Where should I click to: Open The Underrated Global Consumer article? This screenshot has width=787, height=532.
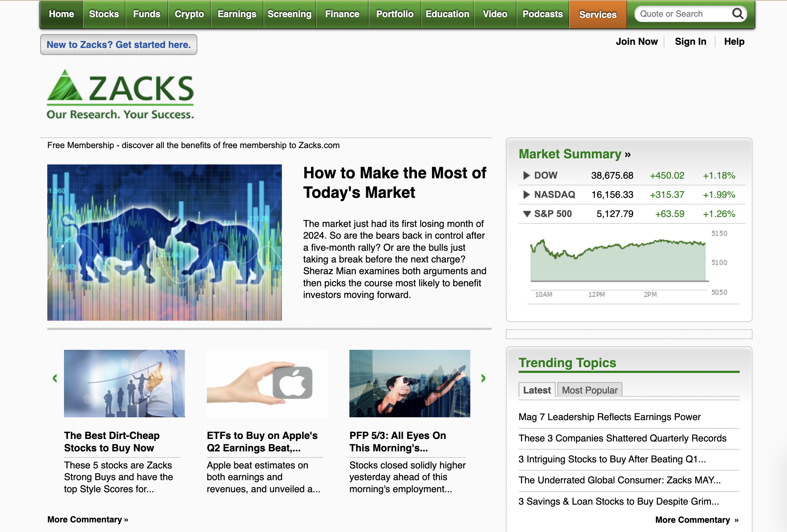tap(620, 480)
